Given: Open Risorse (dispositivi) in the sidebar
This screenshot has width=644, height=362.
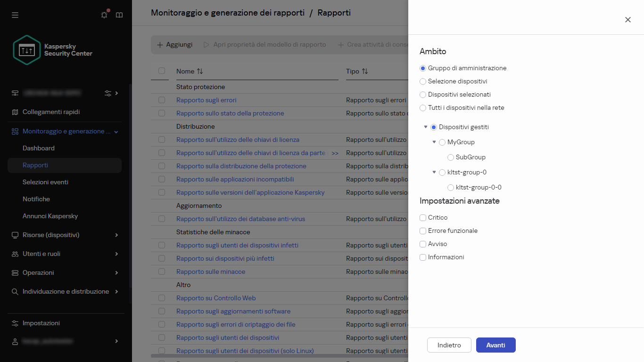Looking at the screenshot, I should click(52, 235).
